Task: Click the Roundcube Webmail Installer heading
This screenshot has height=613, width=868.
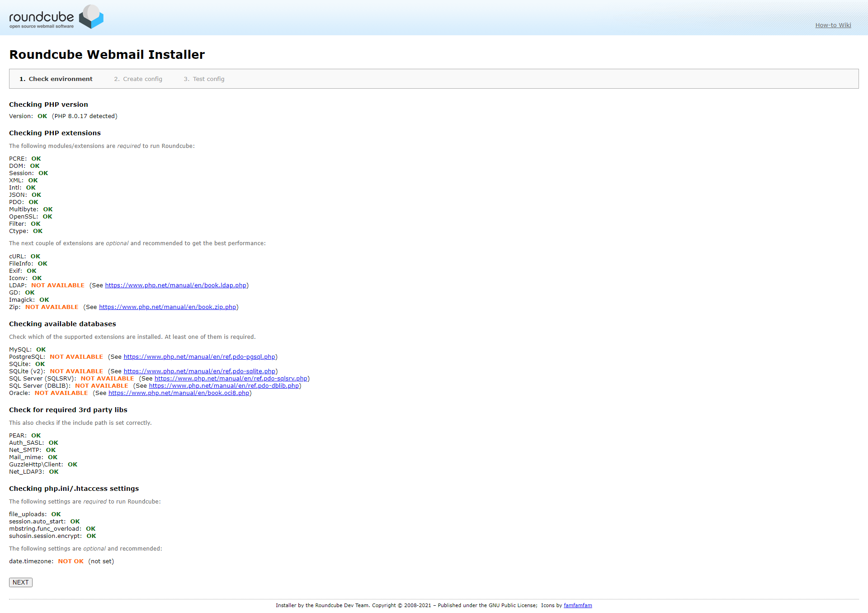Action: [x=107, y=55]
